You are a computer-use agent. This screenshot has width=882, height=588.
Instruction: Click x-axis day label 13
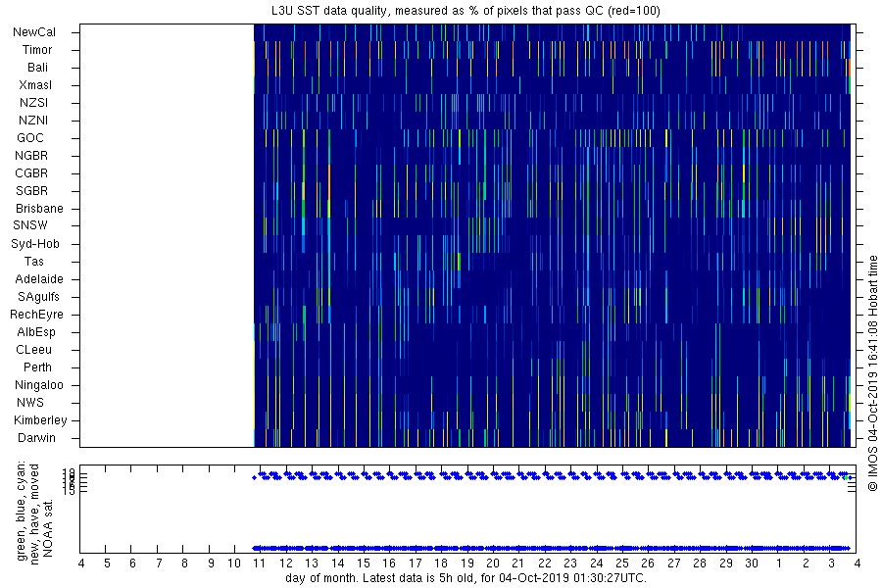(x=311, y=563)
